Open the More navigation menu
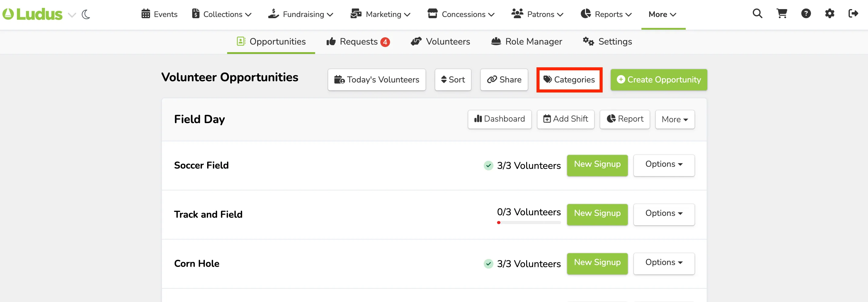 click(662, 14)
